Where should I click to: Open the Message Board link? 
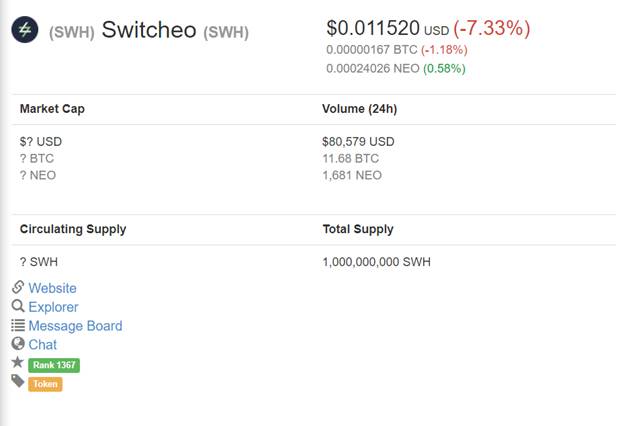75,326
